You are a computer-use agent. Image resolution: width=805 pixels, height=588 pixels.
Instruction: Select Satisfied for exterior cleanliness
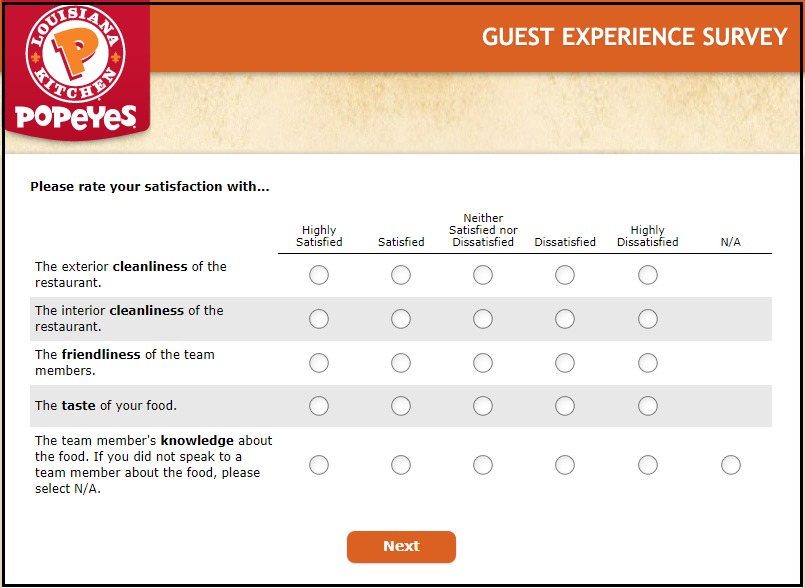point(400,275)
